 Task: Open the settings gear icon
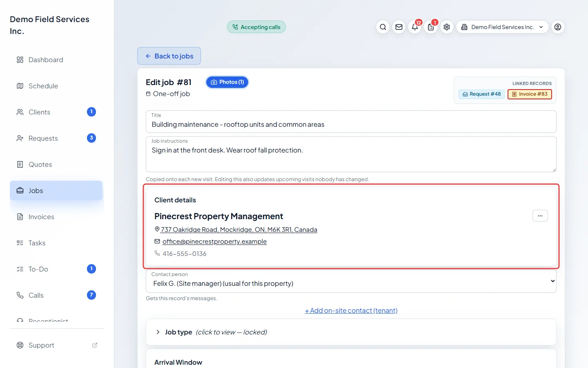click(x=447, y=27)
